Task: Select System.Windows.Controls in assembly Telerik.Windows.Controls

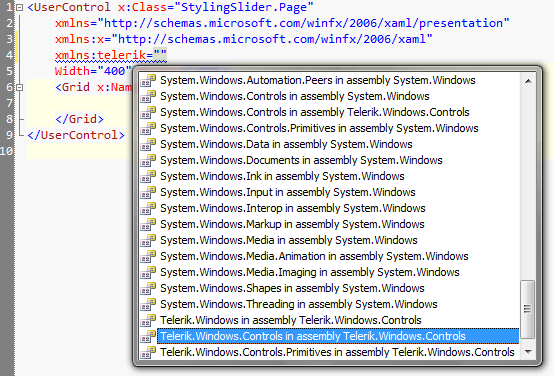Action: [315, 112]
